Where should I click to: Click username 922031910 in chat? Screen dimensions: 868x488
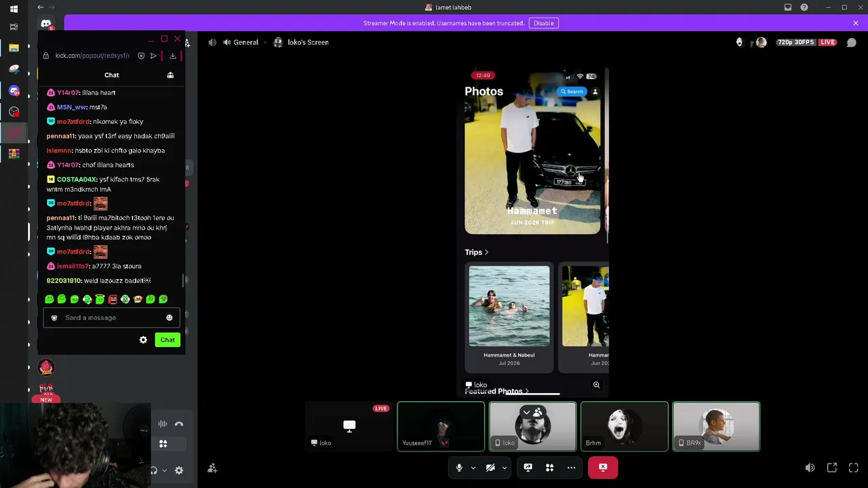pos(64,281)
